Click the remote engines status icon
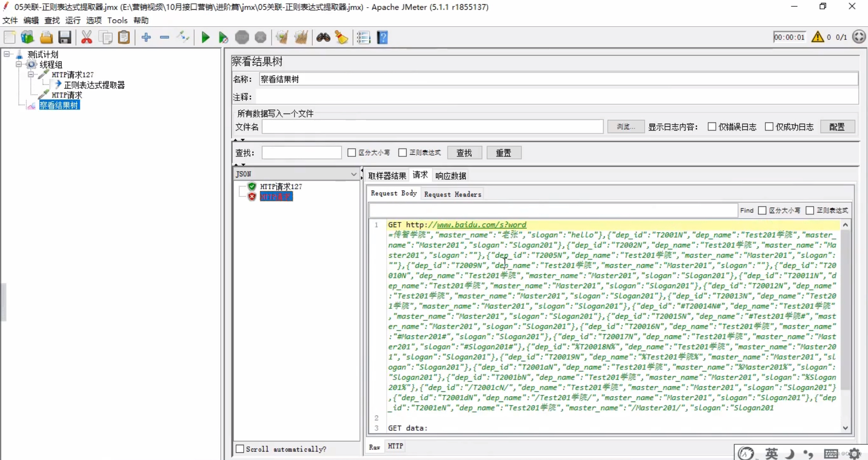Viewport: 868px width, 460px height. pyautogui.click(x=859, y=37)
